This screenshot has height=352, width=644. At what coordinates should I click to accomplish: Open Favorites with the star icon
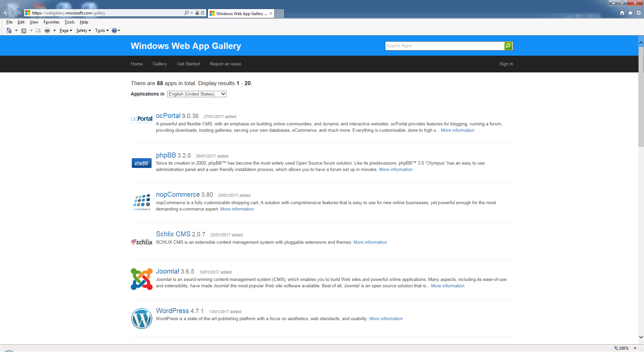pyautogui.click(x=630, y=13)
